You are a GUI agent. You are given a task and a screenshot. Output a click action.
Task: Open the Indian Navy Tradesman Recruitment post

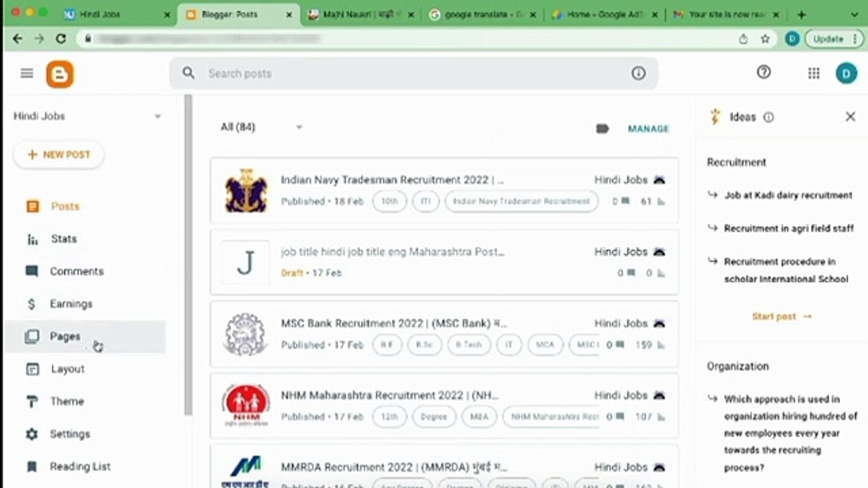point(392,180)
